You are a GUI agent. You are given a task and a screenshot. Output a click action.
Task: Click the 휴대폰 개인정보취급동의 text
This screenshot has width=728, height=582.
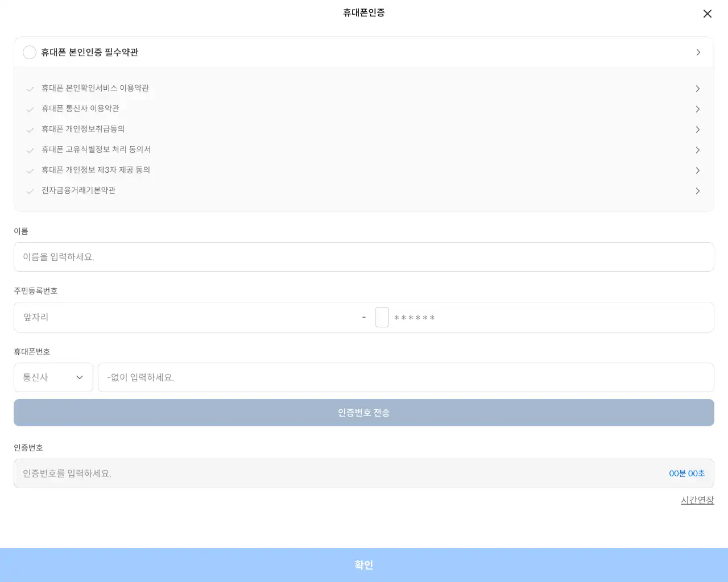(83, 129)
